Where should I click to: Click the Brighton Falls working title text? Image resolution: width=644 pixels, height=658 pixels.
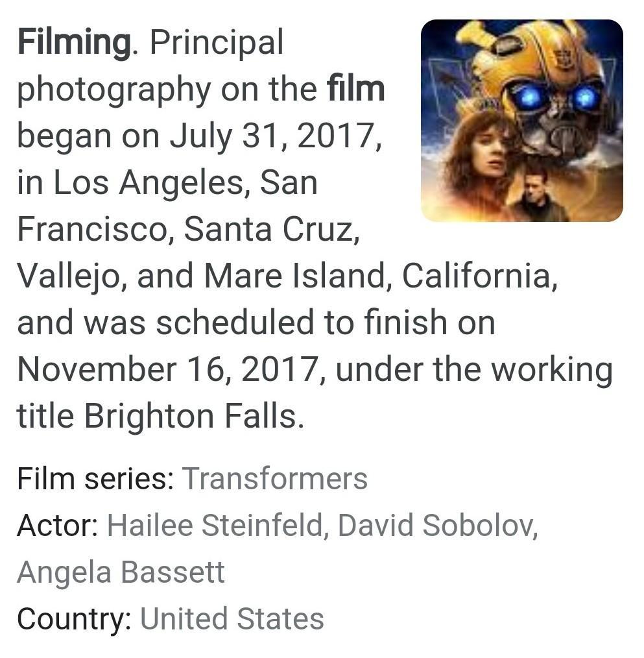194,416
